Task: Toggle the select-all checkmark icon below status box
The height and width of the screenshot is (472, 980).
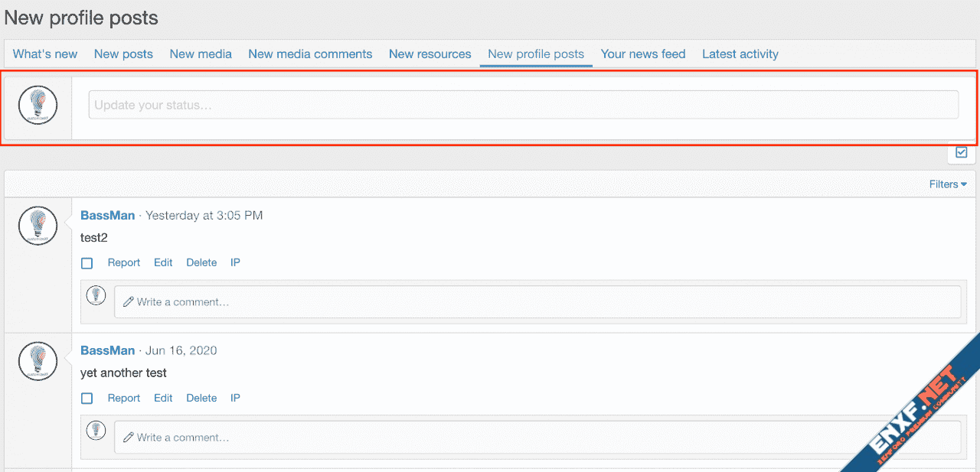Action: click(962, 152)
